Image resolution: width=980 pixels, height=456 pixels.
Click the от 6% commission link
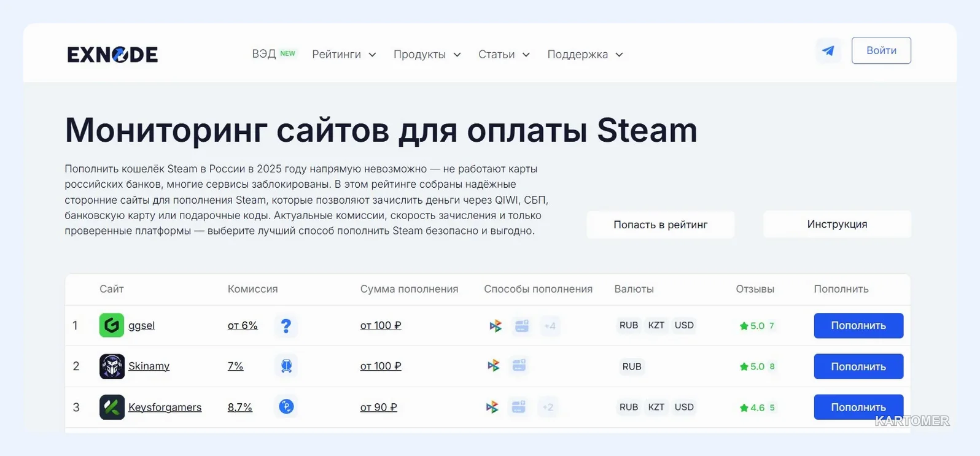(243, 326)
